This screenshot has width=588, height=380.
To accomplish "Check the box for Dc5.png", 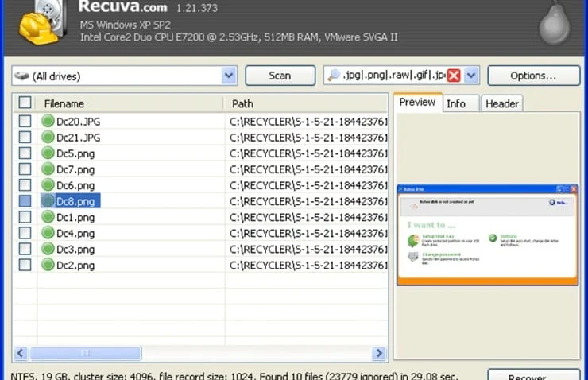I will click(x=25, y=153).
